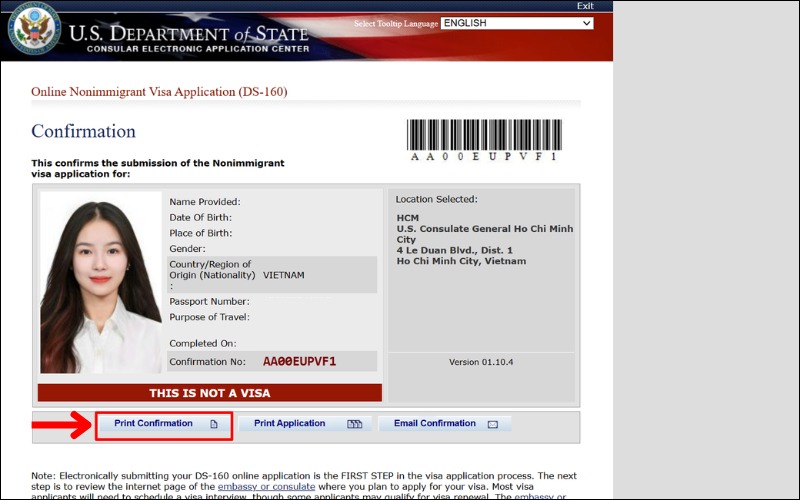The height and width of the screenshot is (500, 800).
Task: Click the Online Nonimmigrant Visa Application (DS-160) title
Action: [159, 92]
